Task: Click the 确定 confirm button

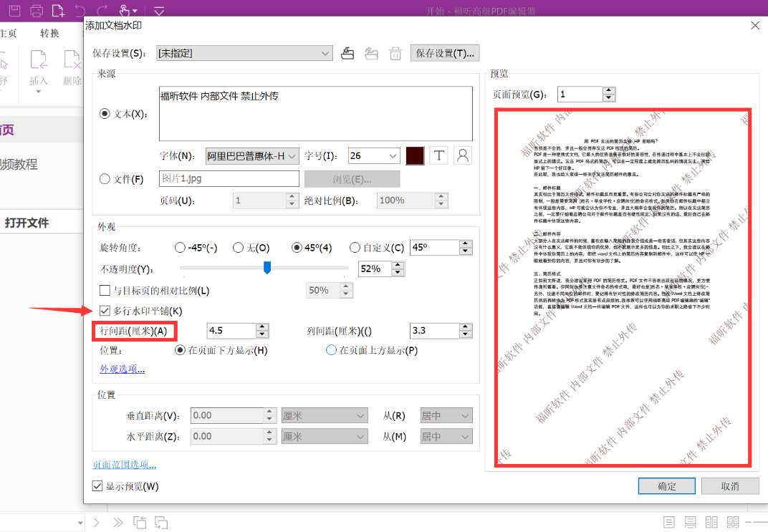Action: pos(666,486)
